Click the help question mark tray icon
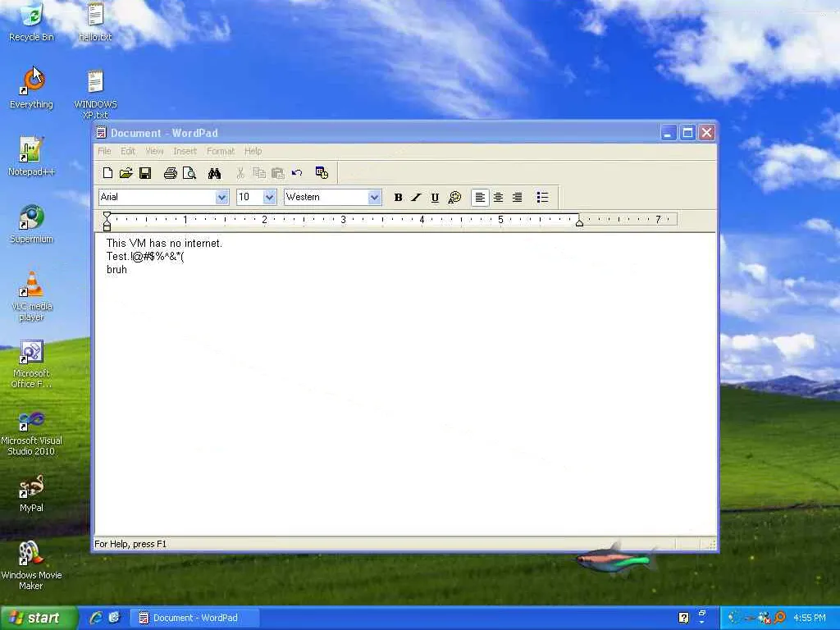 [x=683, y=618]
